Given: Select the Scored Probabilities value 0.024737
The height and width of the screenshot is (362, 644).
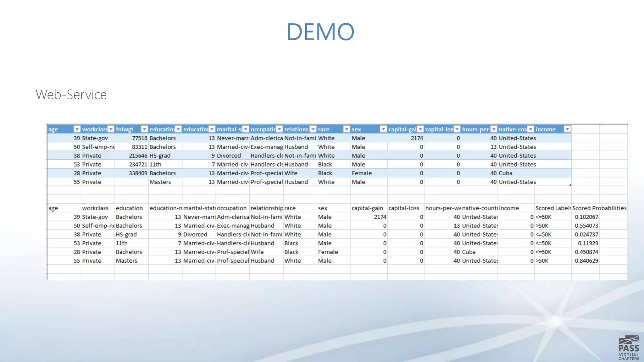Looking at the screenshot, I should 585,234.
